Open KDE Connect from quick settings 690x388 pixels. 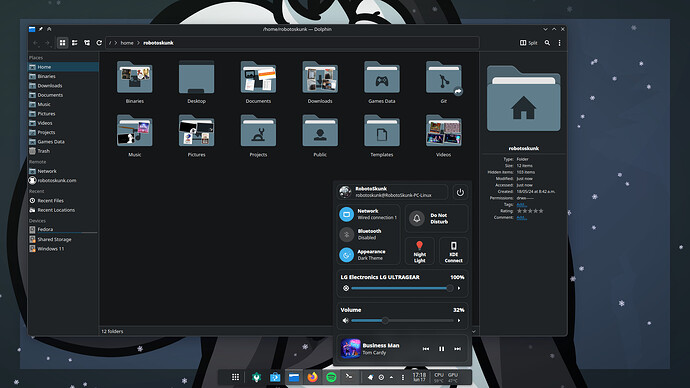(453, 251)
